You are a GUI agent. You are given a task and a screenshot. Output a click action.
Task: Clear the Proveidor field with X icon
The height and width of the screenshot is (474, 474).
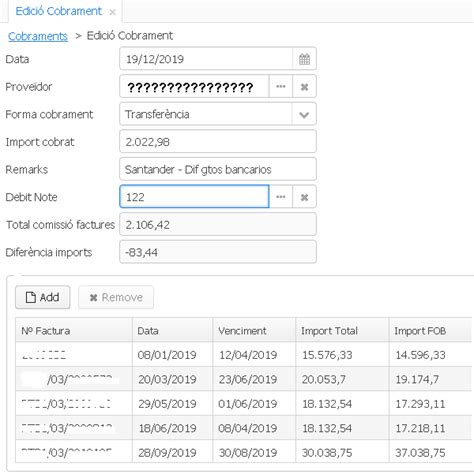click(304, 87)
